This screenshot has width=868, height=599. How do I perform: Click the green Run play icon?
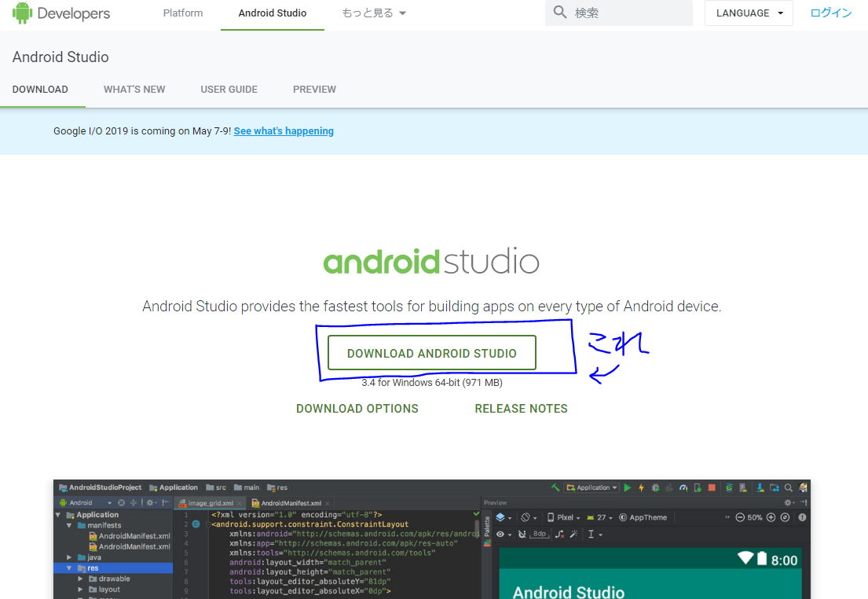click(627, 487)
